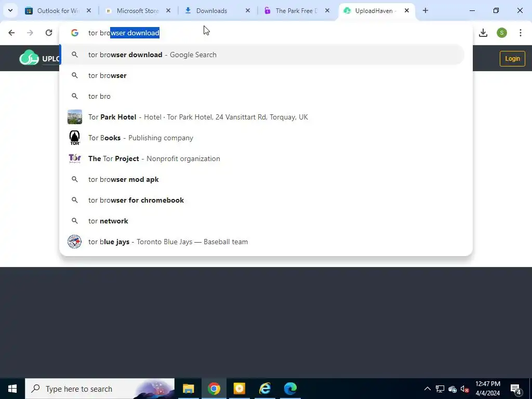
Task: Click the taskbar 'Type here to search' box
Action: [100, 389]
